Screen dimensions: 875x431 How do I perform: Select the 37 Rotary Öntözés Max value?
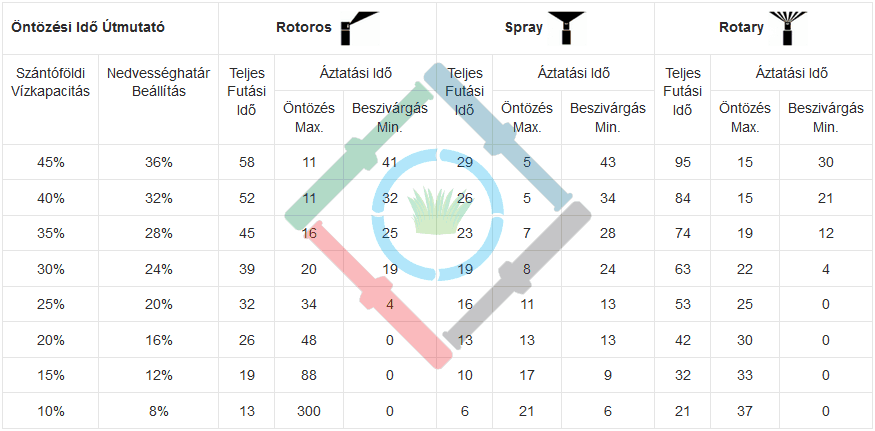point(745,411)
